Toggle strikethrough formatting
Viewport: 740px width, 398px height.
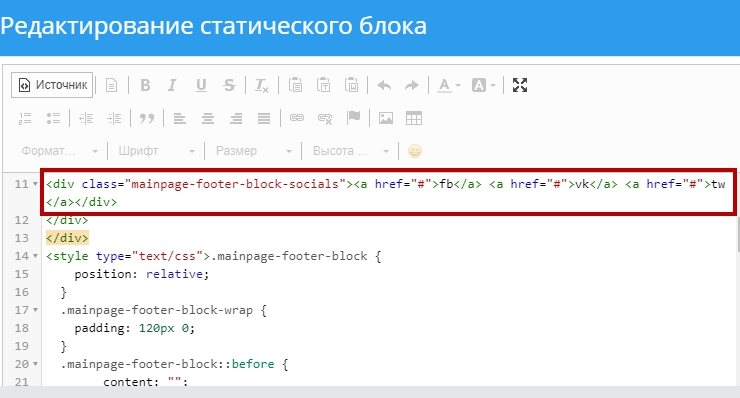pyautogui.click(x=229, y=85)
